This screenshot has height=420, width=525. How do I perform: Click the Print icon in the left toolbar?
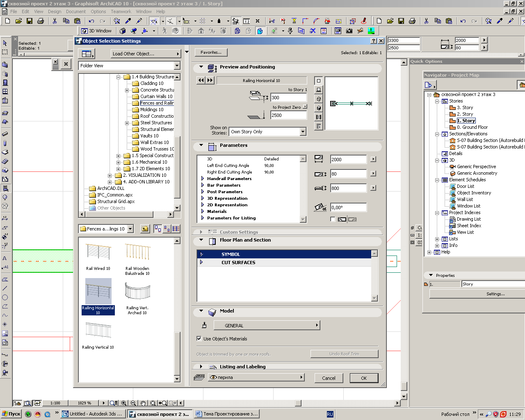41,21
